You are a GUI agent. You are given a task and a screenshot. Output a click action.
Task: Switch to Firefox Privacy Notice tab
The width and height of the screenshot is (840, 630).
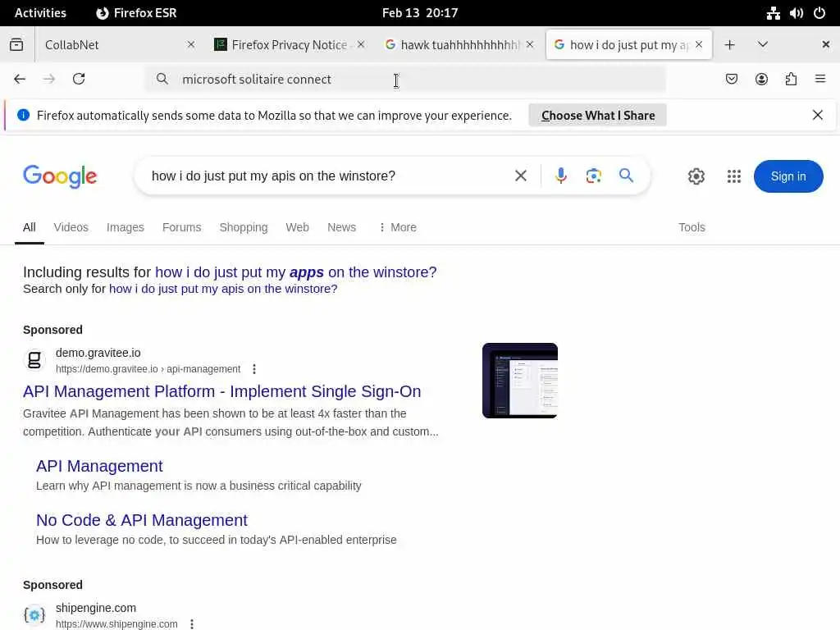[x=288, y=45]
